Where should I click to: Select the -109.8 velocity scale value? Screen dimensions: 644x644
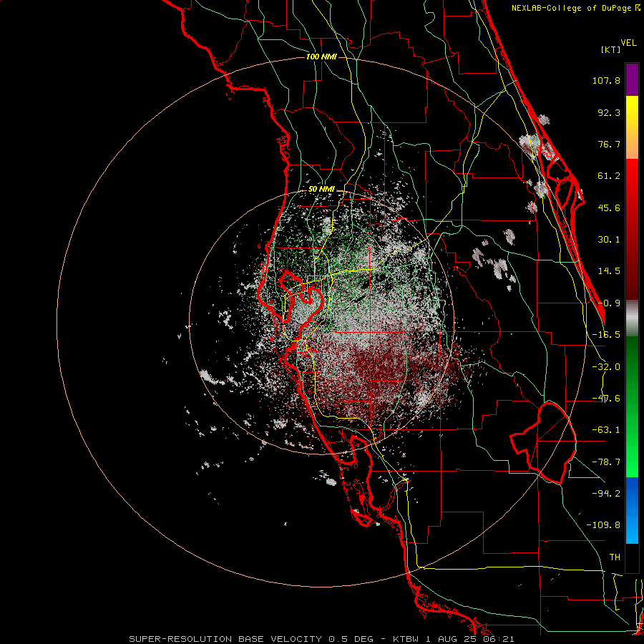coord(603,525)
